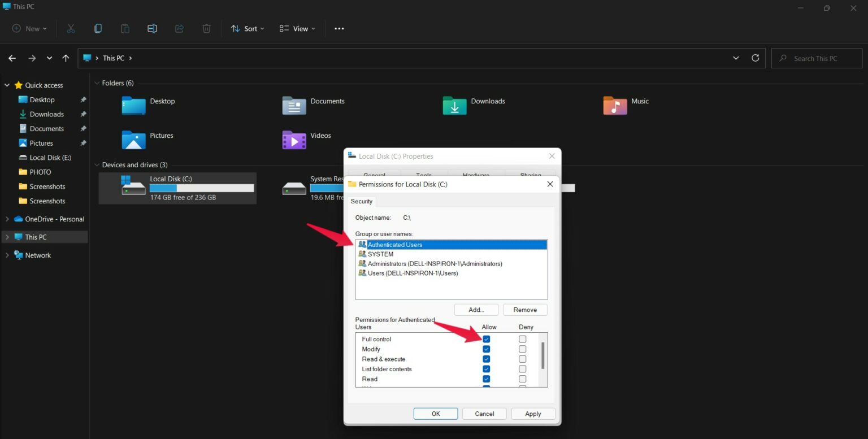
Task: Open the See more menu in the toolbar
Action: [339, 28]
